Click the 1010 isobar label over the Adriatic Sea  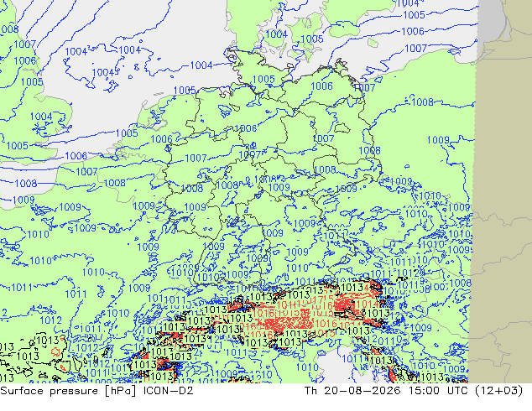point(307,367)
